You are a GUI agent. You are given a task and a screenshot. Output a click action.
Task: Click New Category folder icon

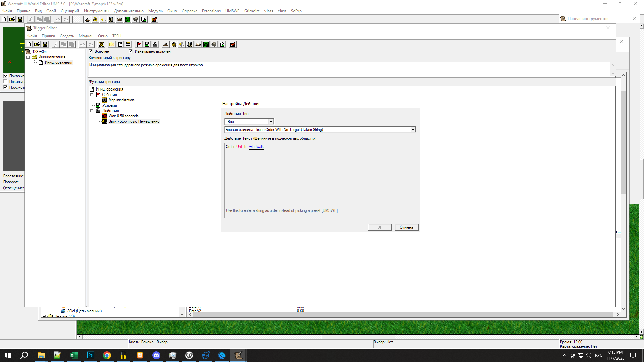click(112, 44)
